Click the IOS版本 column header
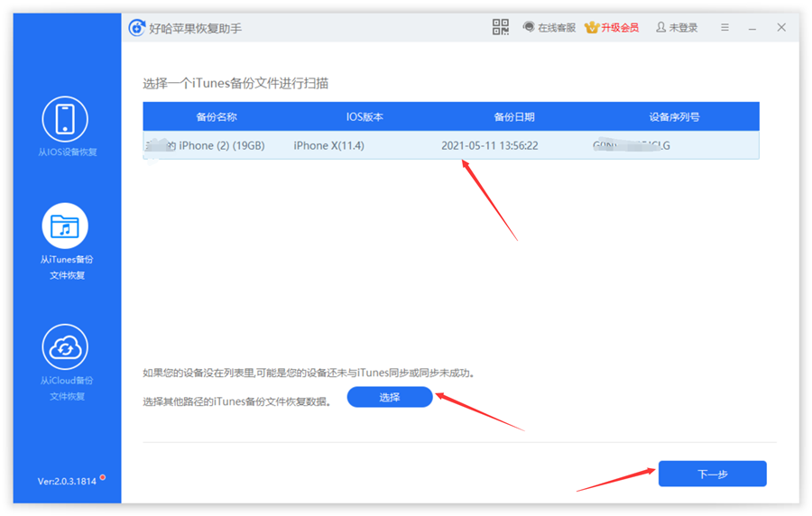812x516 pixels. pos(364,117)
